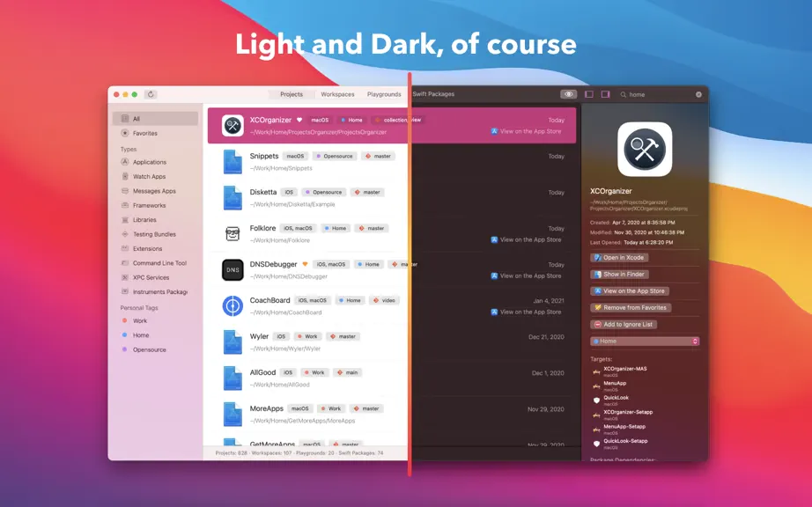
Task: Click the DNSDebugger app icon
Action: (x=233, y=269)
